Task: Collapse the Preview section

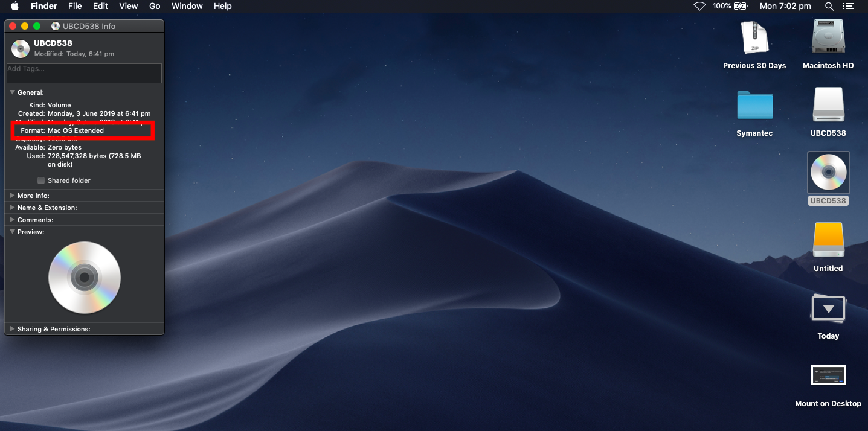Action: [12, 232]
